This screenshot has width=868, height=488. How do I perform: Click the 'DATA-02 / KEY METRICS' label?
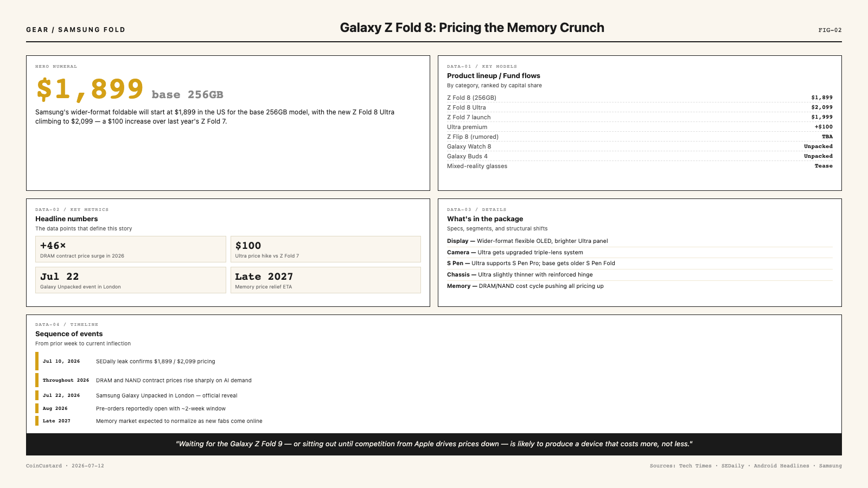click(72, 210)
